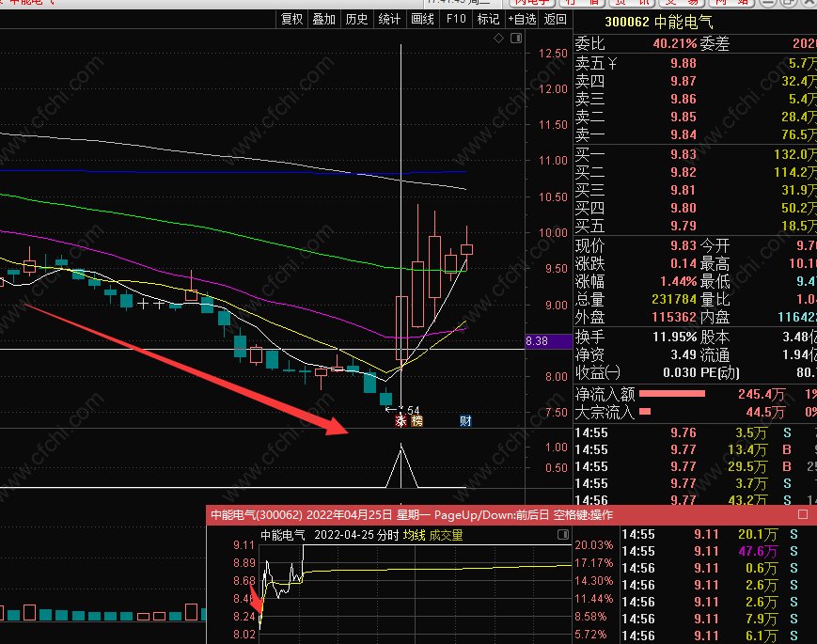Add stock via +自选 button
Image resolution: width=817 pixels, height=644 pixels.
coord(522,20)
